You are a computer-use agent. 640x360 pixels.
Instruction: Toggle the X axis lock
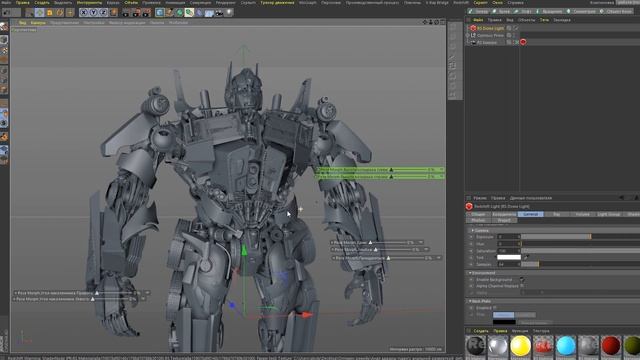(x=83, y=13)
